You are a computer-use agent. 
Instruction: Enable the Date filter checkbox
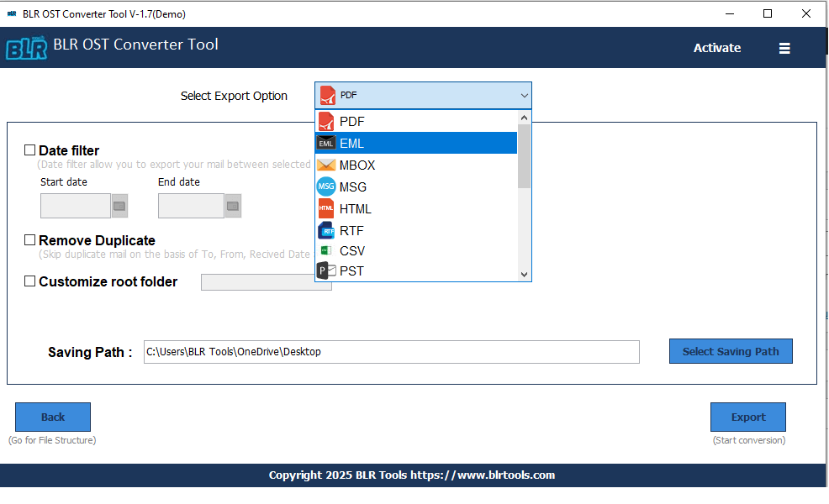(29, 150)
